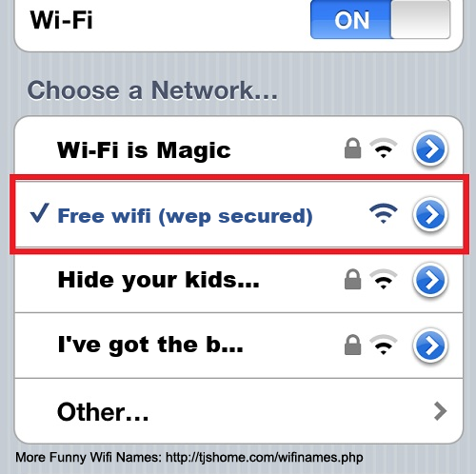The height and width of the screenshot is (474, 476).
Task: Click the checkmark beside Free wifi
Action: coord(39,212)
